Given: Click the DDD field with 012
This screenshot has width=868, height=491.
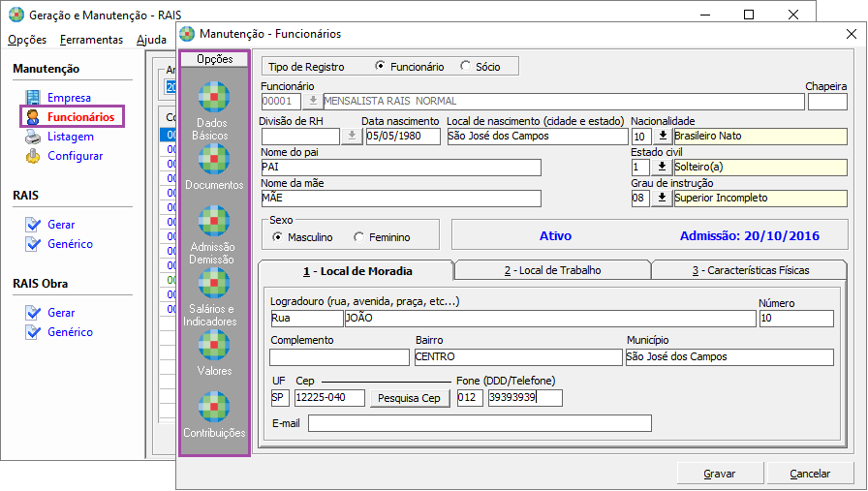Looking at the screenshot, I should tap(470, 398).
